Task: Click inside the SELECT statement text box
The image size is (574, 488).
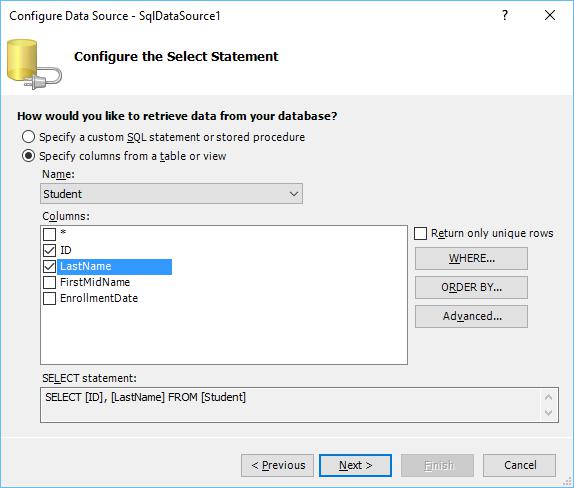Action: point(290,405)
